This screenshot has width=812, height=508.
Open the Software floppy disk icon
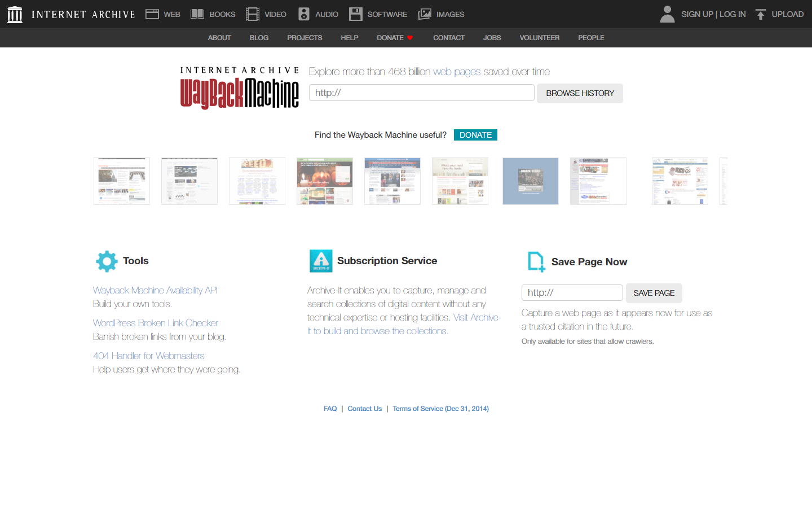pyautogui.click(x=356, y=14)
